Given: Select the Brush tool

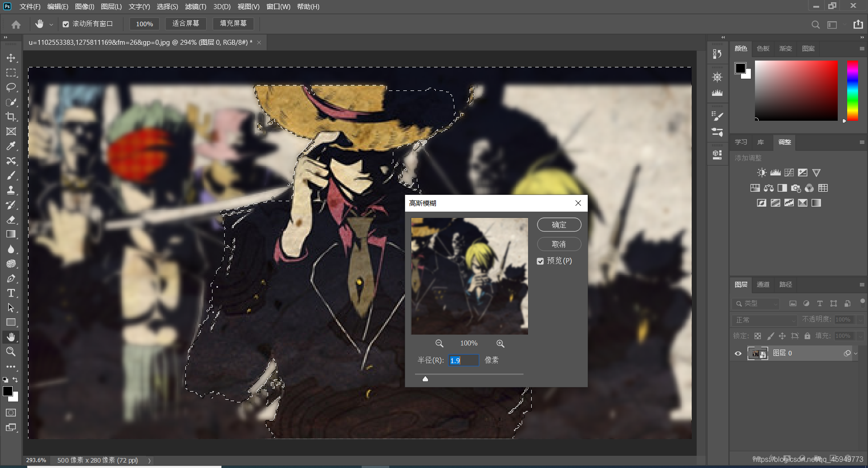Looking at the screenshot, I should [11, 175].
